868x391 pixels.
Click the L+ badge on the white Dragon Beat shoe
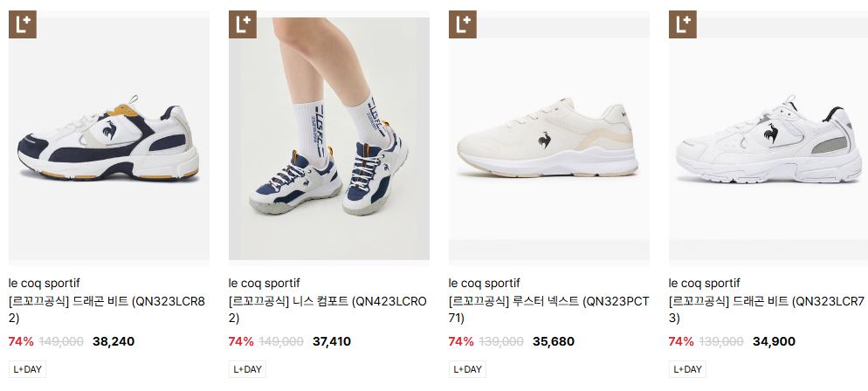click(x=683, y=24)
